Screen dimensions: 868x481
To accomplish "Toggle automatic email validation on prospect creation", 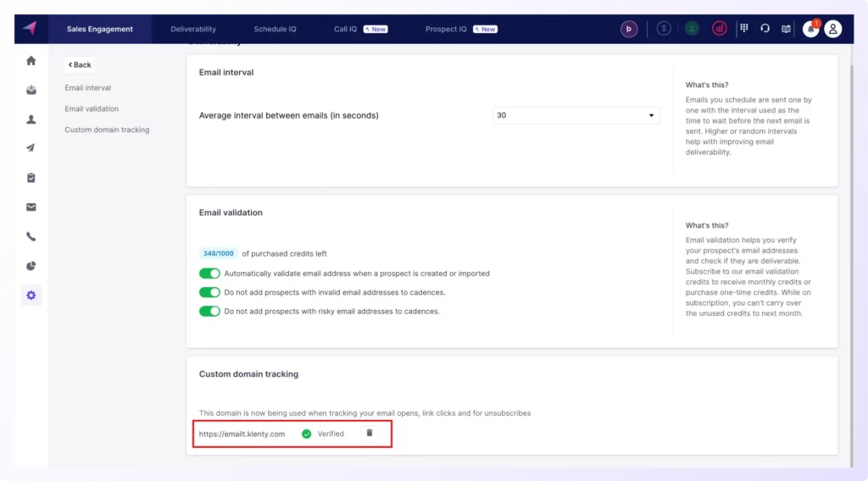I will [209, 274].
